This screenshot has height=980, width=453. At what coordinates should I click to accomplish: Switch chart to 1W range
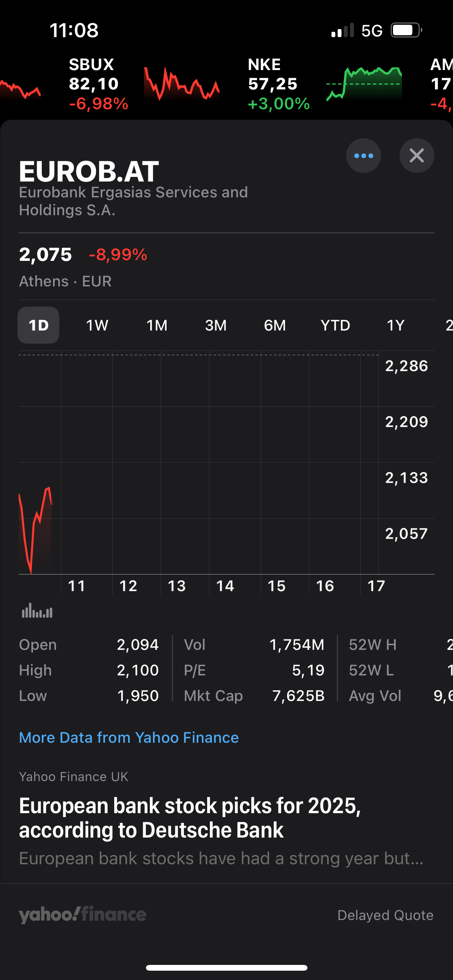tap(97, 325)
